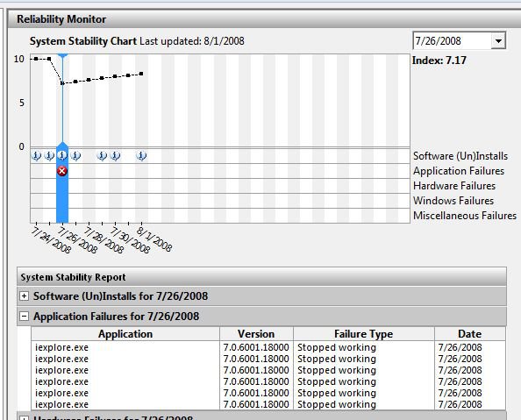Viewport: 521px width, 420px height.
Task: Open the date selection dropdown arrow
Action: (x=498, y=41)
